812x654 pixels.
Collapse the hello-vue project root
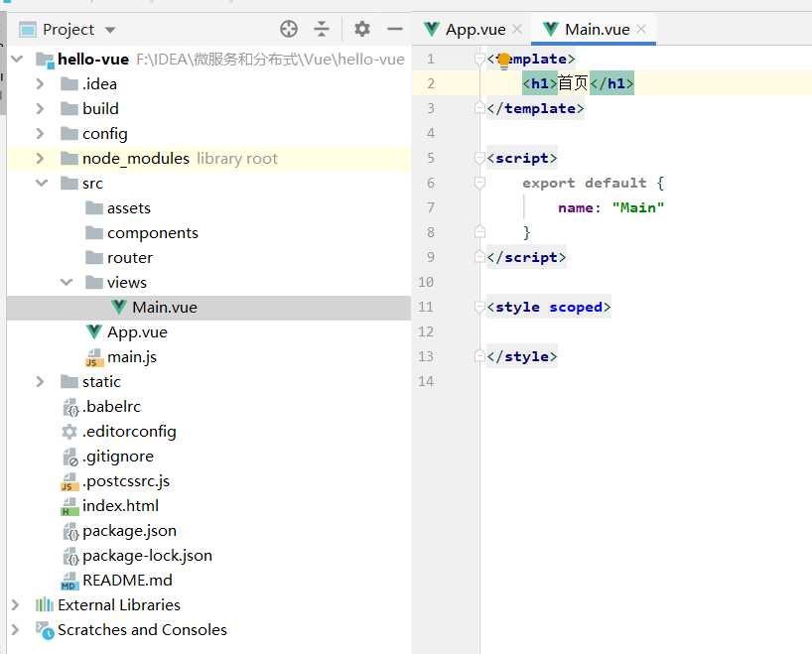(17, 59)
